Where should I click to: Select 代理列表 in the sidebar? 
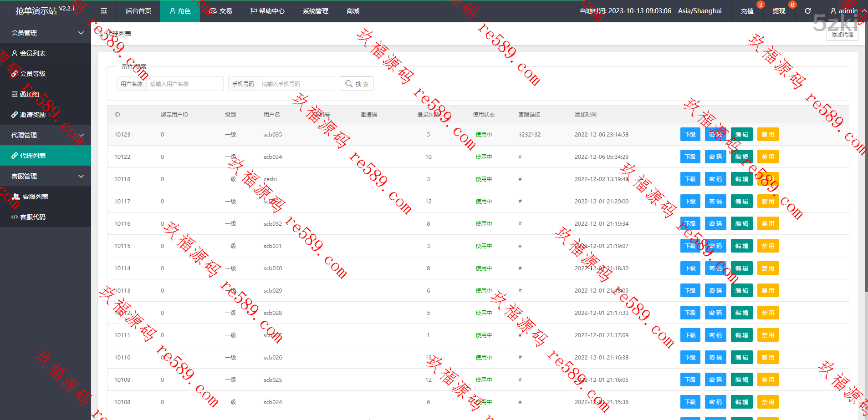(x=32, y=156)
